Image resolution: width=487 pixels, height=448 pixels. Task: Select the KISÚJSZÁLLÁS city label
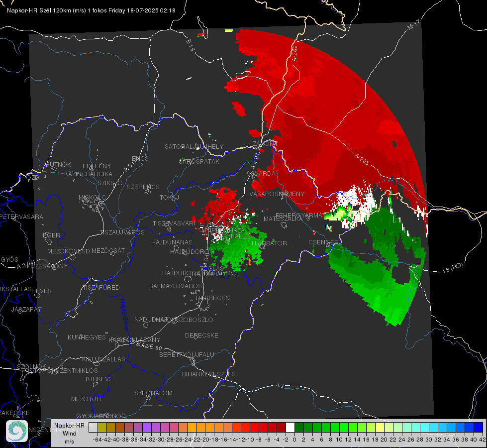pyautogui.click(x=104, y=359)
